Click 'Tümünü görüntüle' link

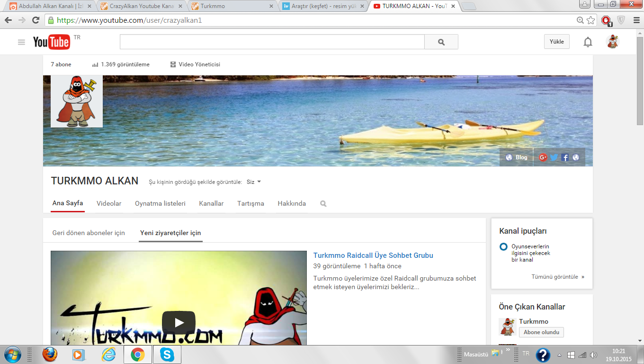coord(558,277)
